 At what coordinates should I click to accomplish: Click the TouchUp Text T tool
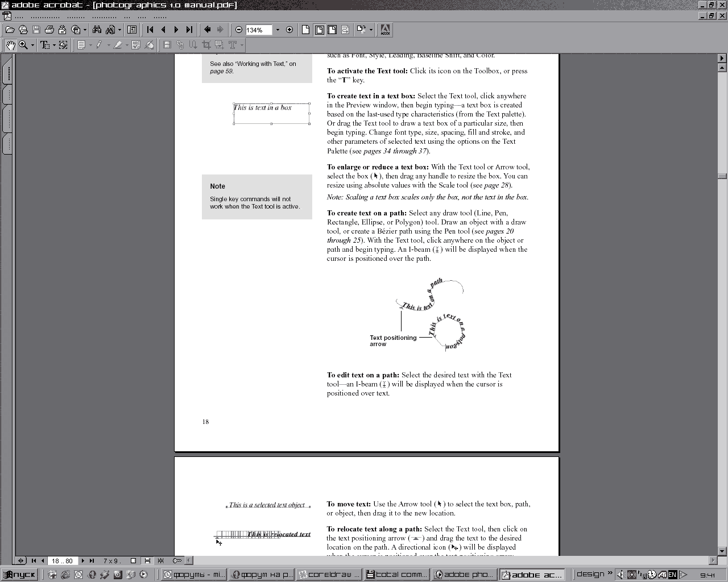coord(233,45)
